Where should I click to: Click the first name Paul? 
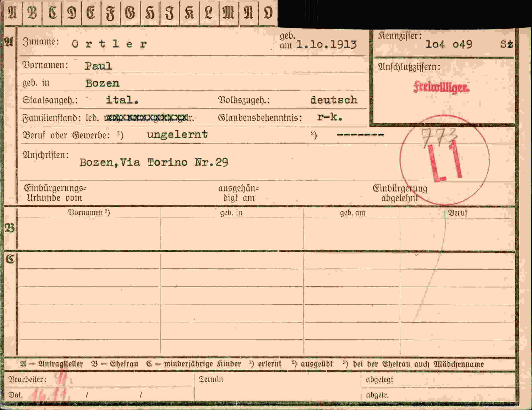tap(99, 66)
